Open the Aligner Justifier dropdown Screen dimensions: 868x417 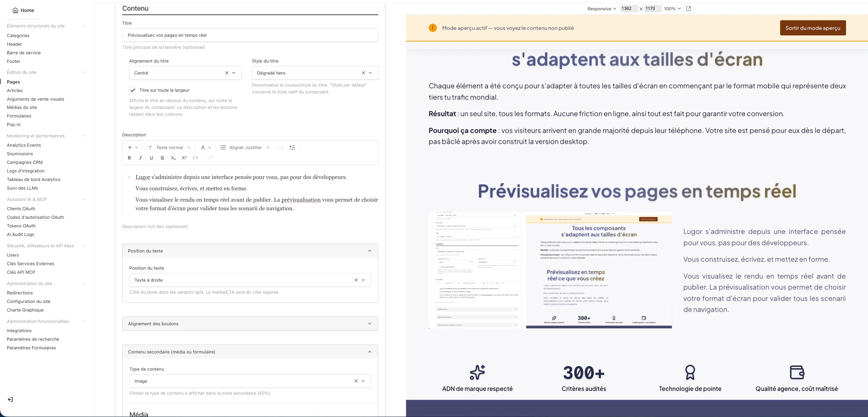coord(245,147)
